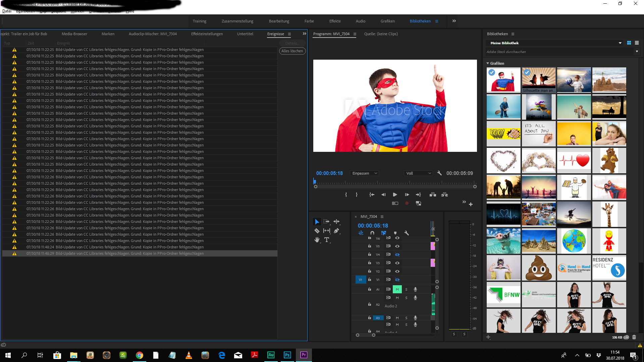Select poop emoji library thumbnail
644x362 pixels.
pyautogui.click(x=539, y=268)
